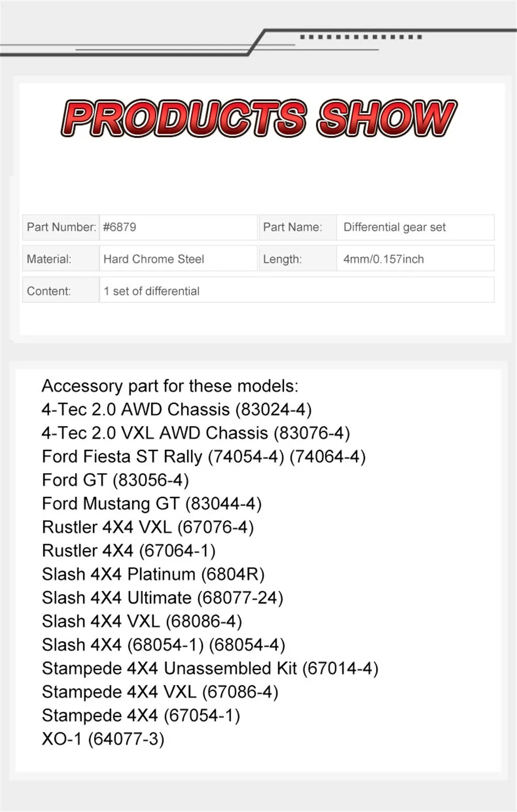Image resolution: width=517 pixels, height=812 pixels.
Task: Select Stampede 4X4 (67054-1) line
Action: click(x=141, y=716)
